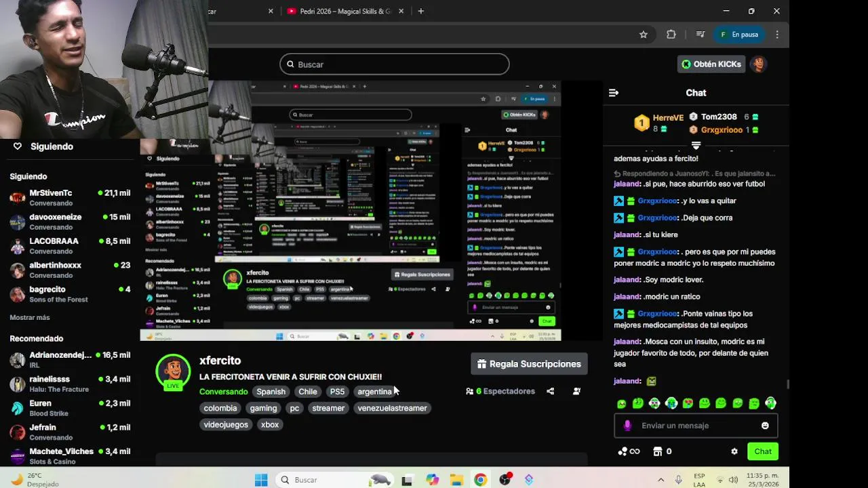
Task: Open profile avatar in Kick header
Action: tap(759, 64)
